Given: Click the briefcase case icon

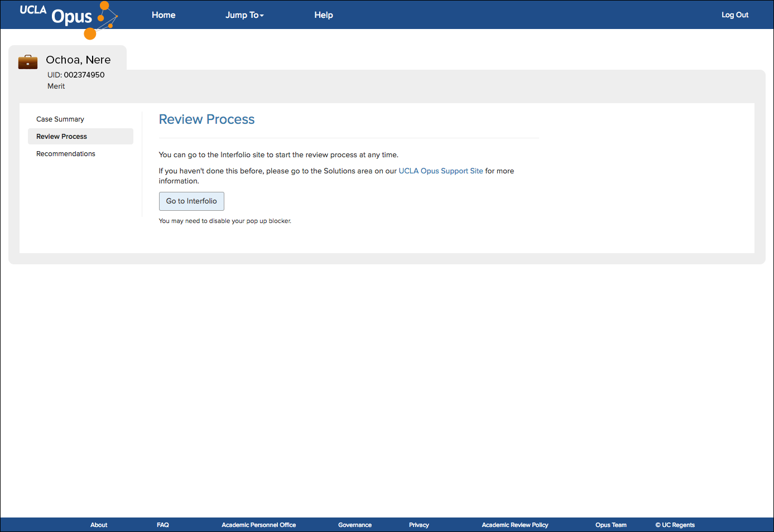Looking at the screenshot, I should tap(28, 62).
